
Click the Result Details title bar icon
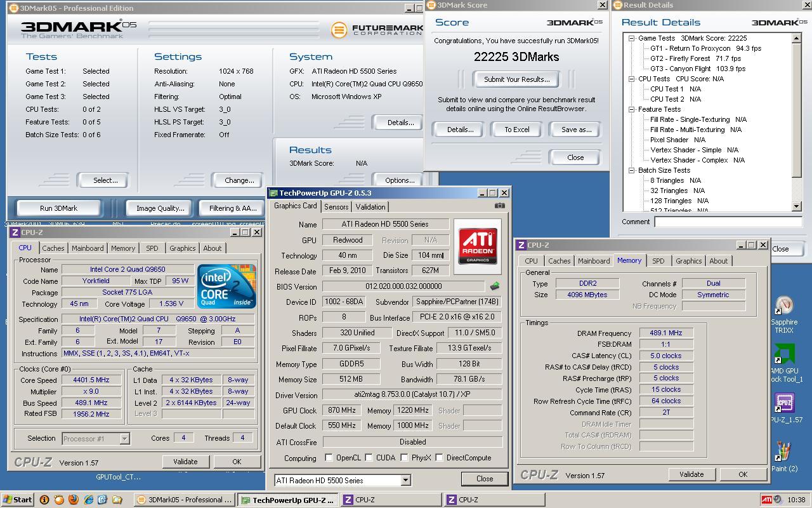pos(618,5)
